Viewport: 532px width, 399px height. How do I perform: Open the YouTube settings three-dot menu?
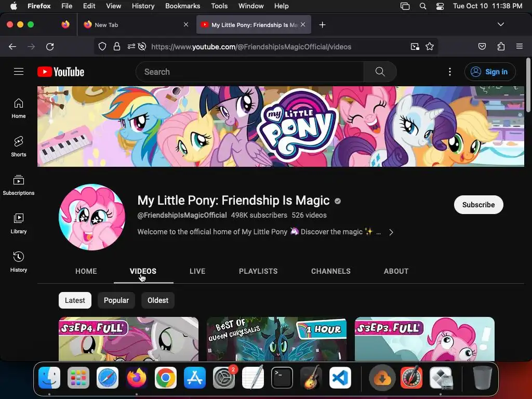pyautogui.click(x=450, y=72)
